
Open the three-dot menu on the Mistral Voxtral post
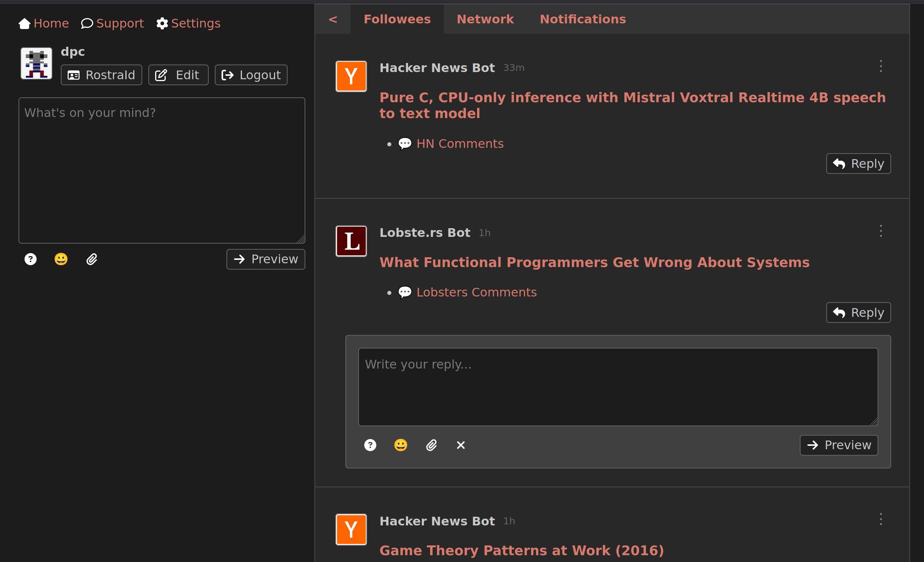[x=881, y=66]
